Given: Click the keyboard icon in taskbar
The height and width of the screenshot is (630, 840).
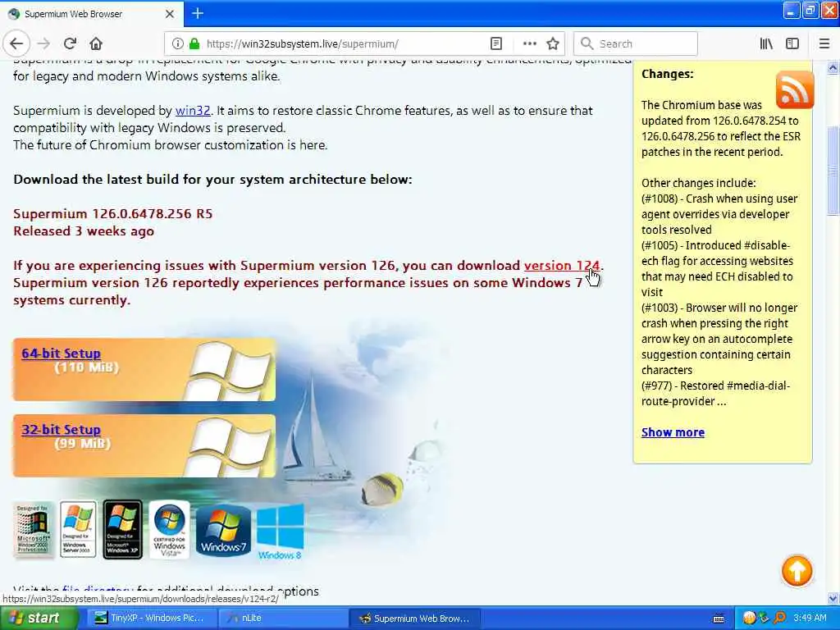Looking at the screenshot, I should pyautogui.click(x=719, y=619).
